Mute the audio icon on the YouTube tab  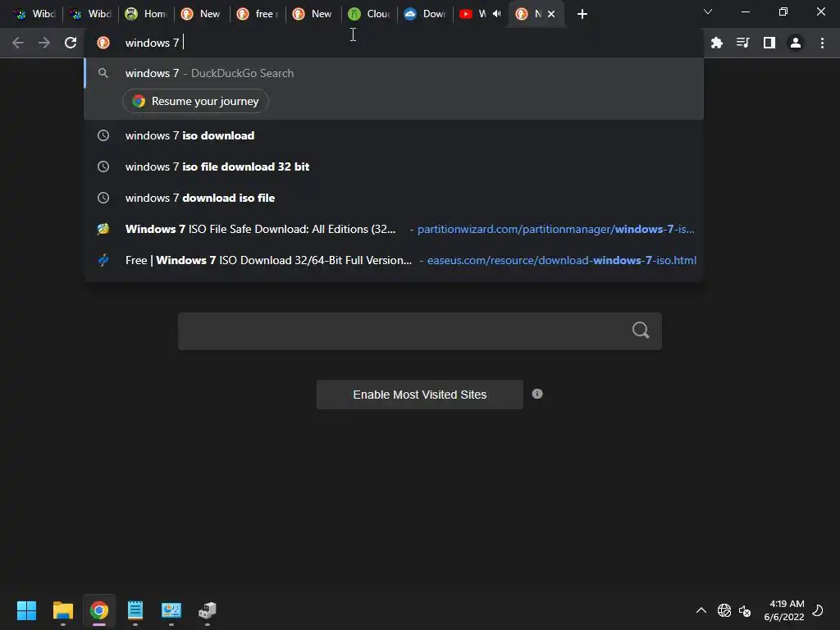pyautogui.click(x=496, y=14)
